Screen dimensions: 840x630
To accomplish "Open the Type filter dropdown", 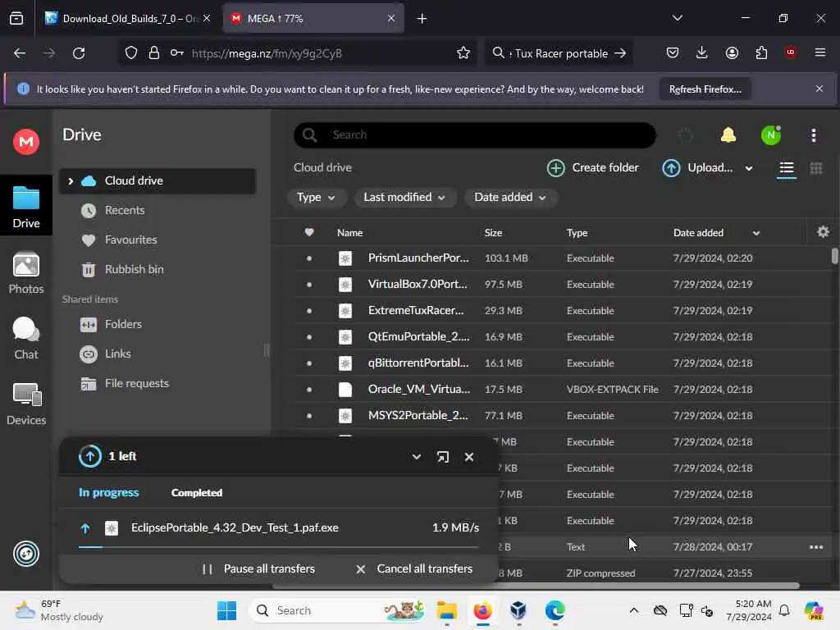I will [316, 197].
